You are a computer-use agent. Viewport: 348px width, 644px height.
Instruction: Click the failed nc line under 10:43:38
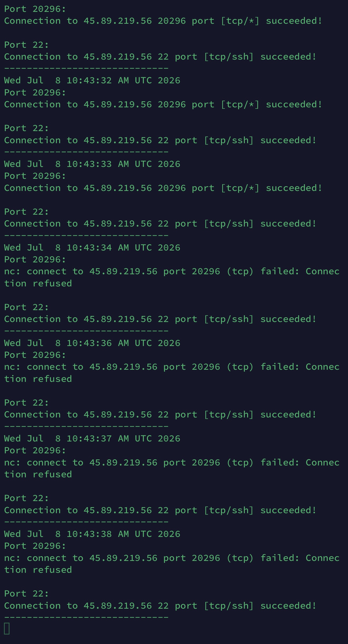click(x=172, y=558)
